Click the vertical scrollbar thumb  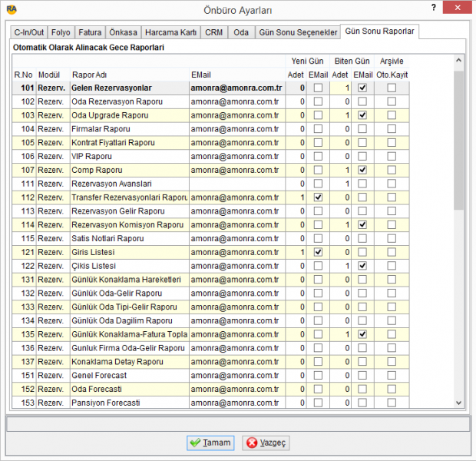(458, 140)
